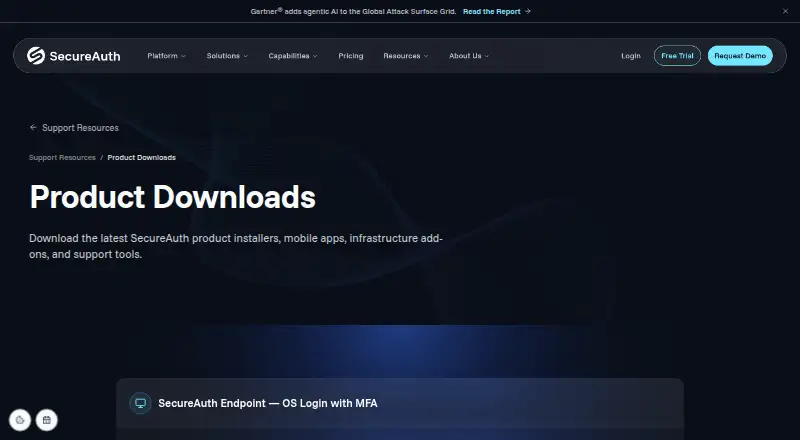Click the monitor icon beside SecureAuth Endpoint
Screen dimensions: 800x440
[140, 403]
